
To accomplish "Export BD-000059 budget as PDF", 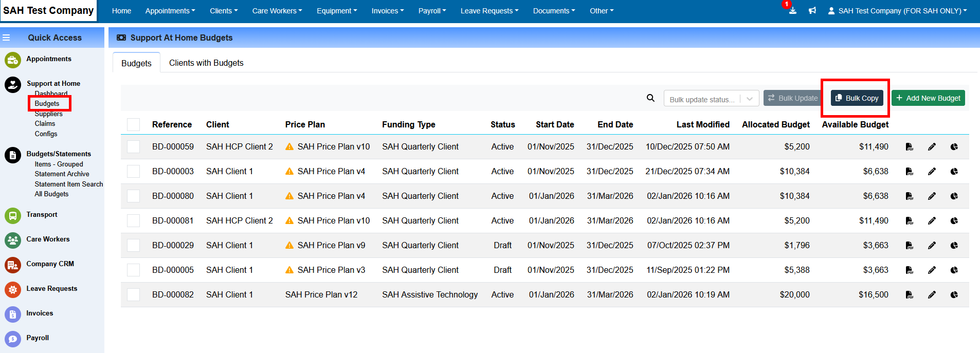I will click(x=909, y=147).
